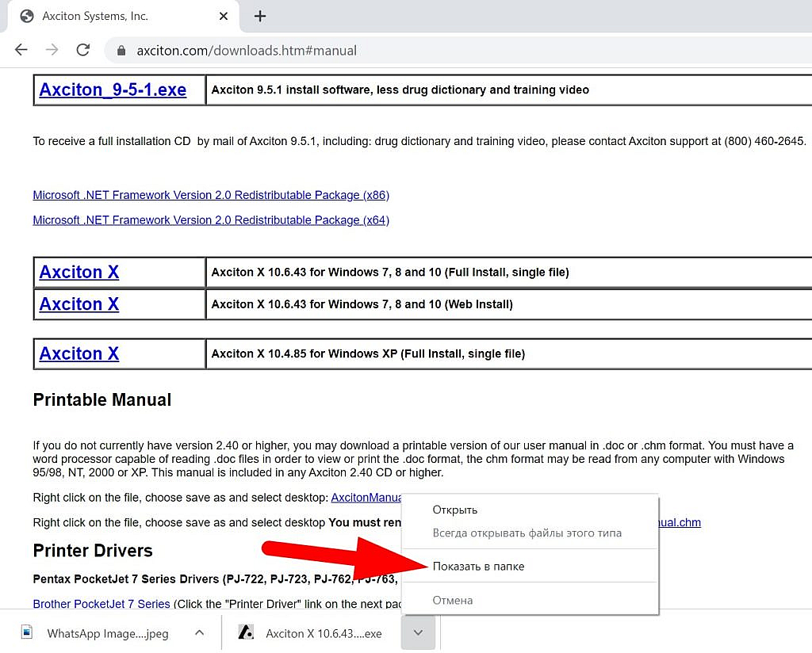Reload the page with the refresh icon
Image resolution: width=812 pixels, height=653 pixels.
[x=82, y=50]
